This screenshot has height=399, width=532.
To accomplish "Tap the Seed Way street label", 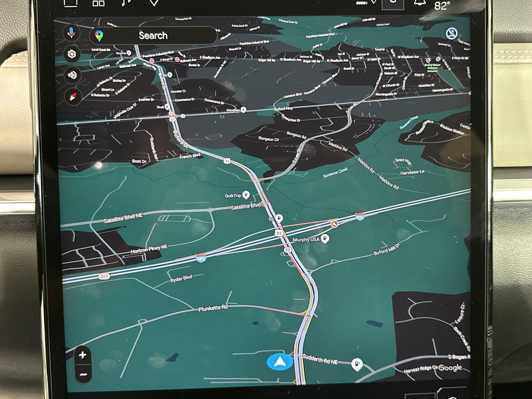I will point(403,161).
